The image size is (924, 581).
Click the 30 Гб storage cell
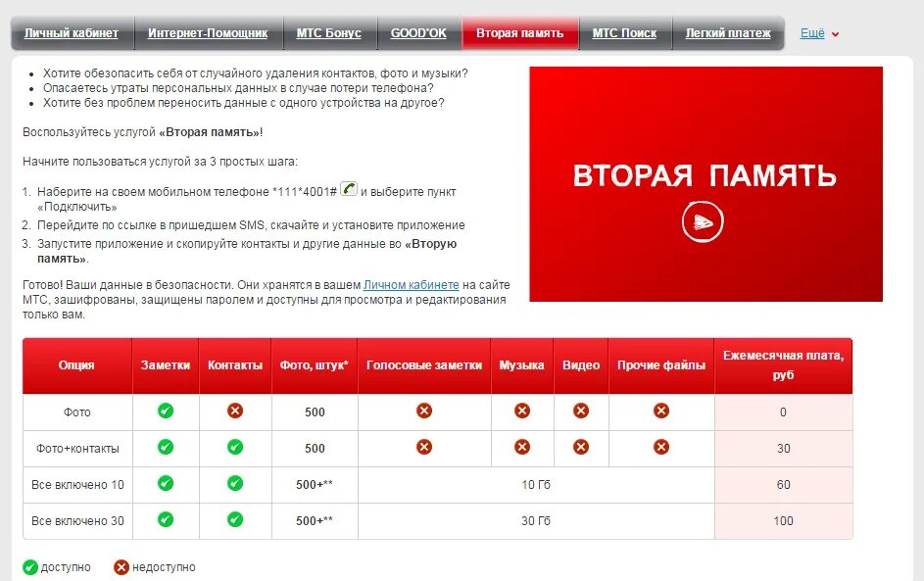536,521
